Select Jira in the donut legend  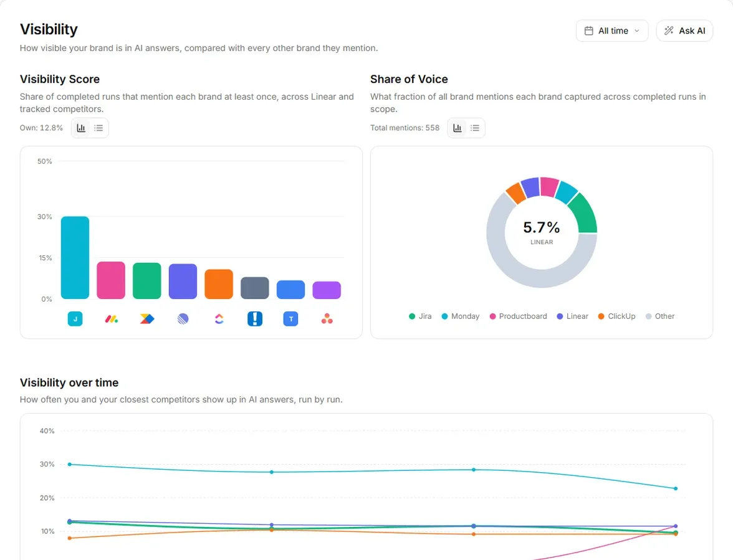(420, 316)
